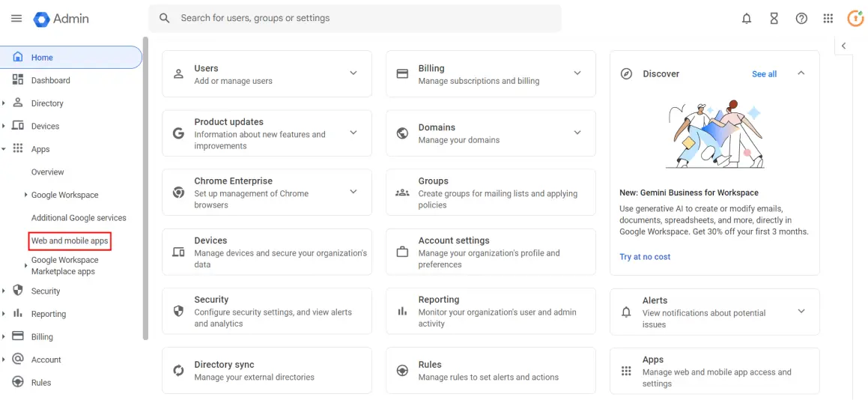Expand the Google Workspace sidebar arrow
Image resolution: width=868 pixels, height=400 pixels.
pyautogui.click(x=26, y=195)
